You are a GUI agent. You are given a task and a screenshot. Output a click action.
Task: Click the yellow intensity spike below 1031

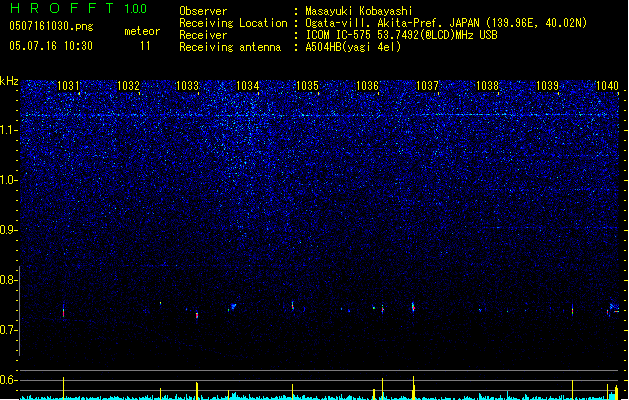pos(63,388)
